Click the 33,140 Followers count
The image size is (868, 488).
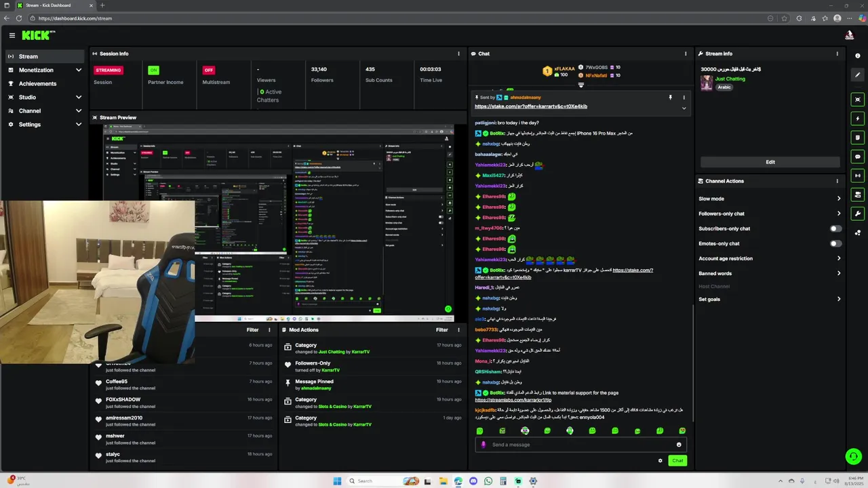click(x=319, y=69)
